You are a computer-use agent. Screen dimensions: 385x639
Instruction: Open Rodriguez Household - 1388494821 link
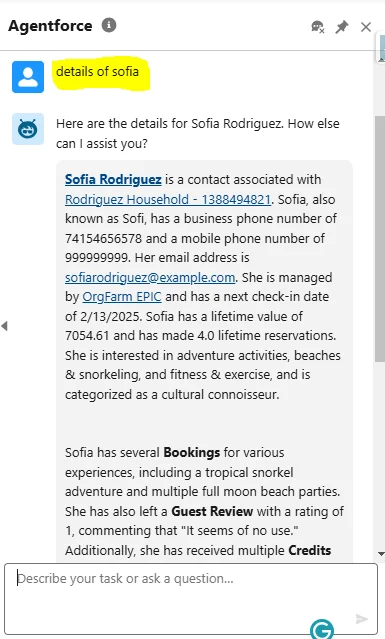(x=168, y=199)
